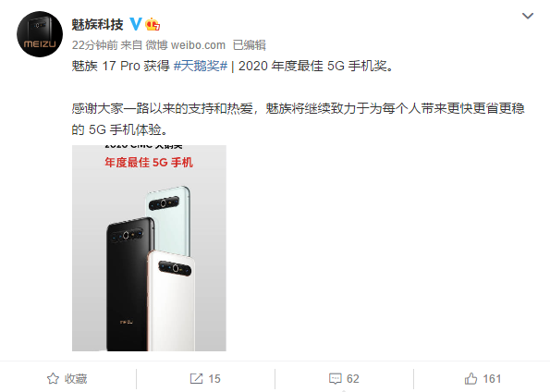Click the 已编辑 edited label
The image size is (550, 392).
point(249,45)
